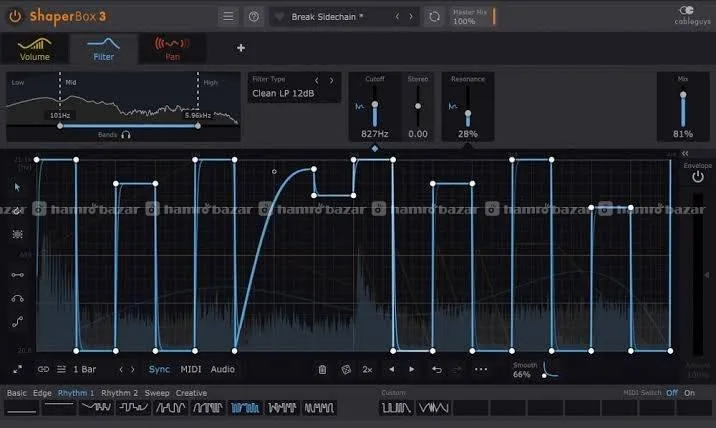Select the arrow pointer tool
The width and height of the screenshot is (716, 428).
pyautogui.click(x=17, y=187)
